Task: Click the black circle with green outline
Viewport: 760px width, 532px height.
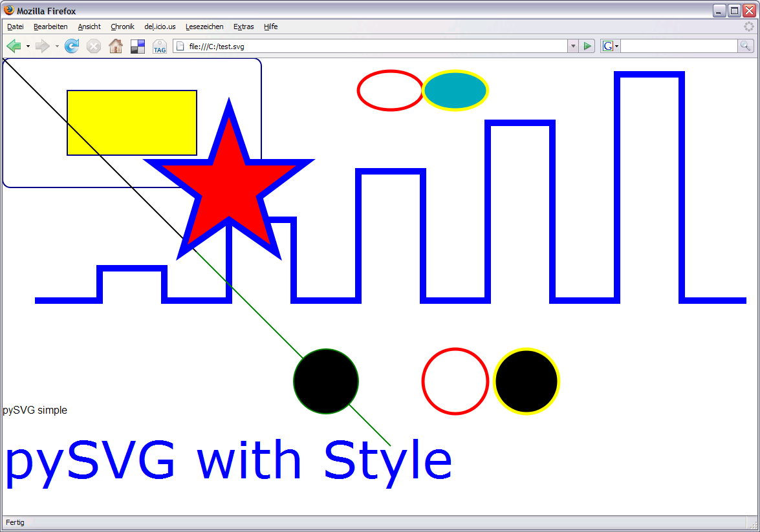Action: (326, 381)
